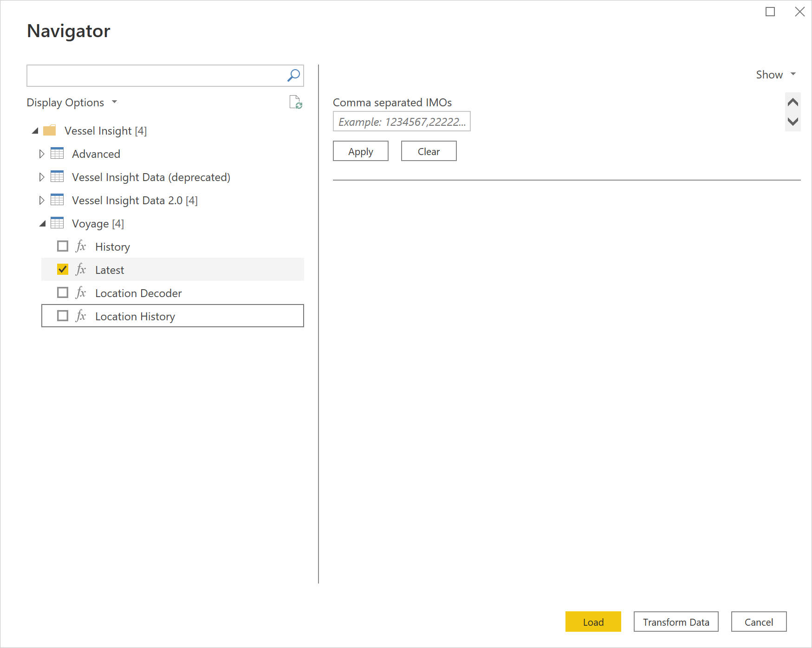The height and width of the screenshot is (648, 812).
Task: Select the History row label
Action: pos(112,246)
